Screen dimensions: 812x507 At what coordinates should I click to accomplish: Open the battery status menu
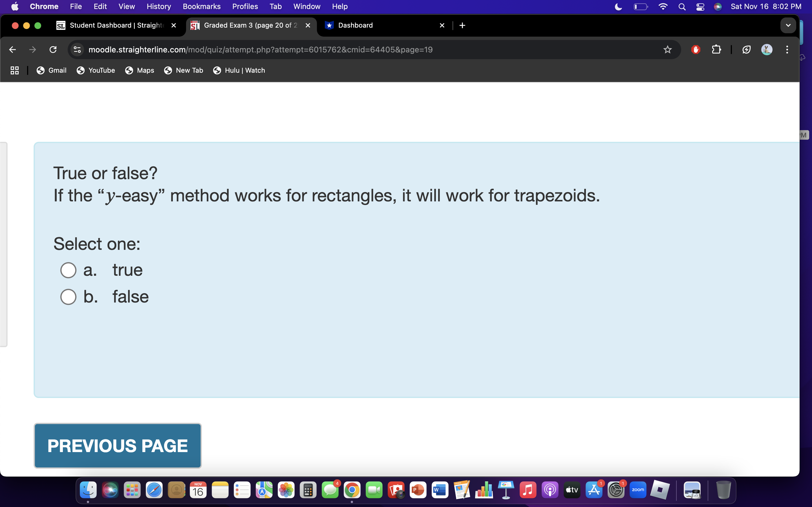[x=640, y=6]
